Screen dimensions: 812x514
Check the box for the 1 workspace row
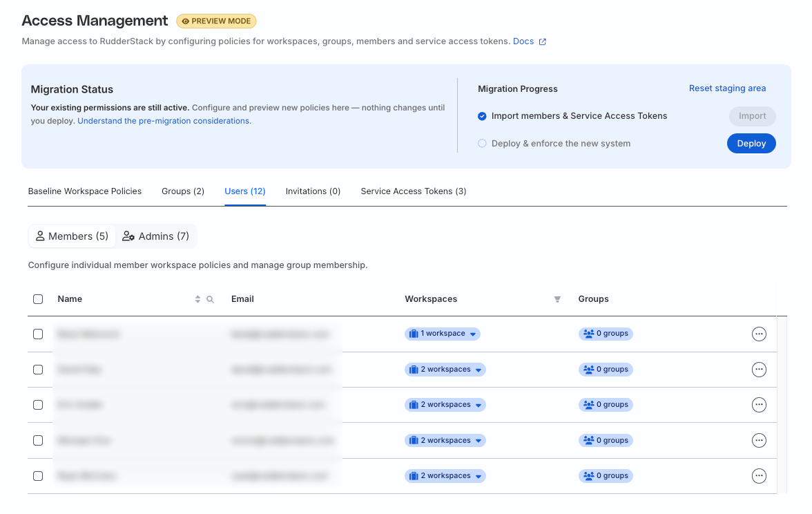click(x=38, y=334)
